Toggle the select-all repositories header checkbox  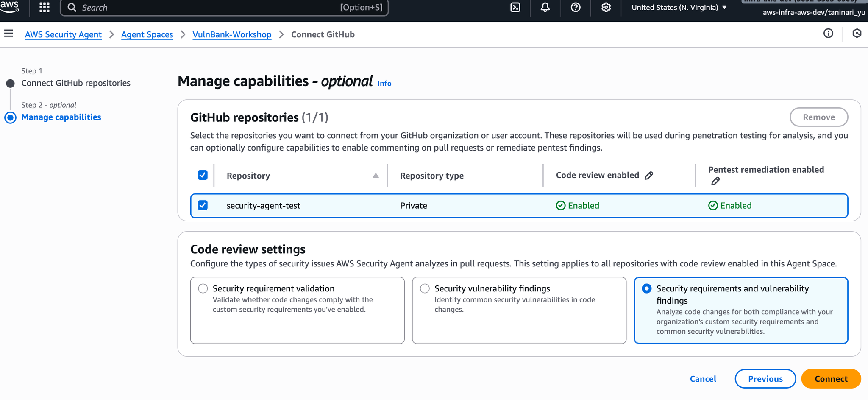point(203,175)
